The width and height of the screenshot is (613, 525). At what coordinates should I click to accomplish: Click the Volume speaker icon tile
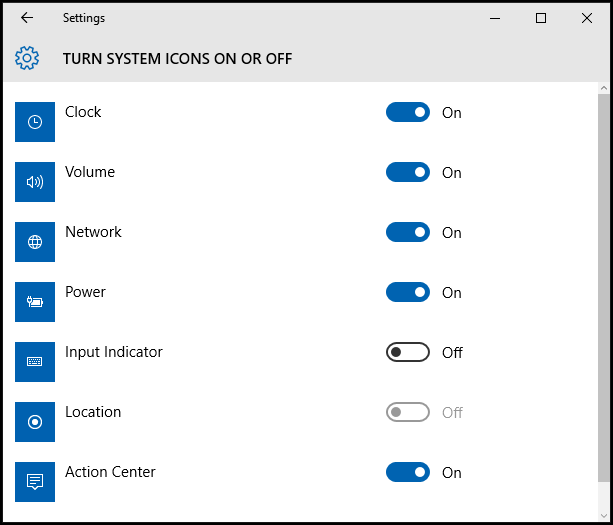[x=35, y=182]
